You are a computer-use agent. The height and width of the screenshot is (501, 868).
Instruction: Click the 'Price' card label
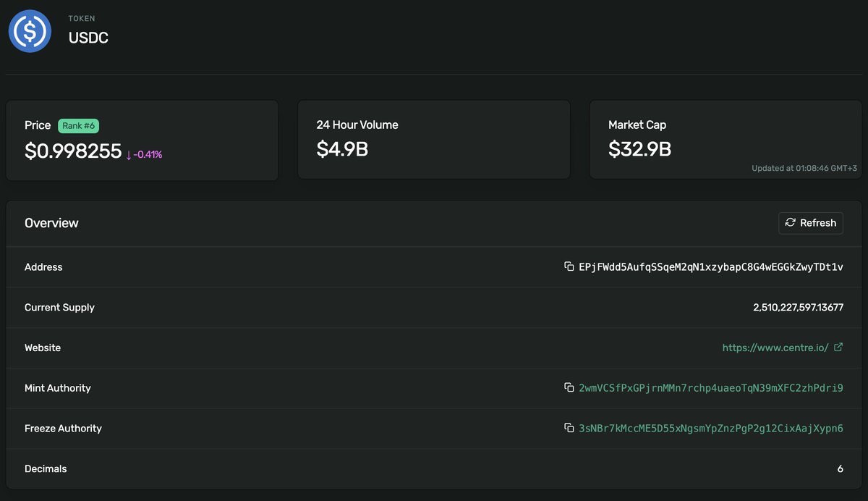click(x=38, y=125)
